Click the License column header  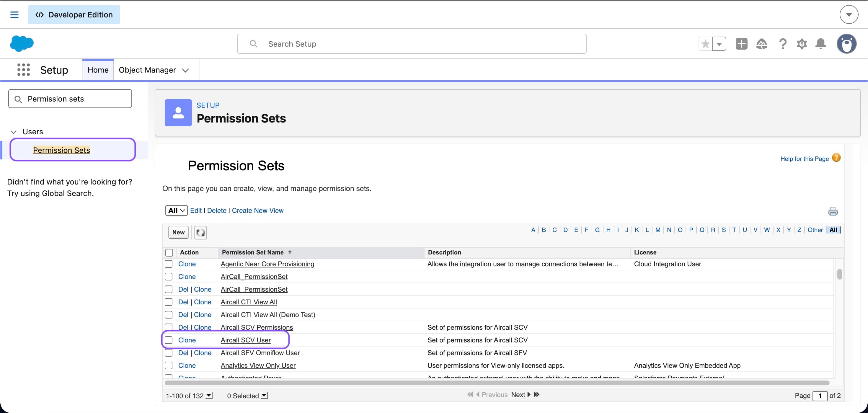tap(645, 253)
